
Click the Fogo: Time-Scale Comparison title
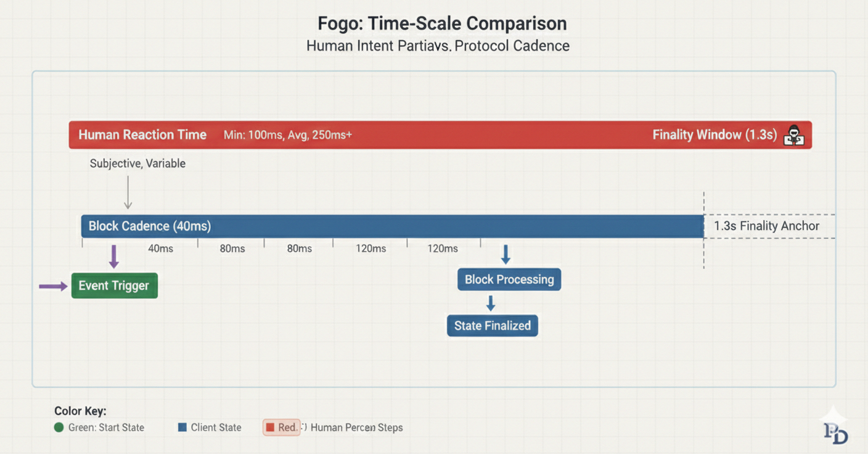pyautogui.click(x=442, y=23)
